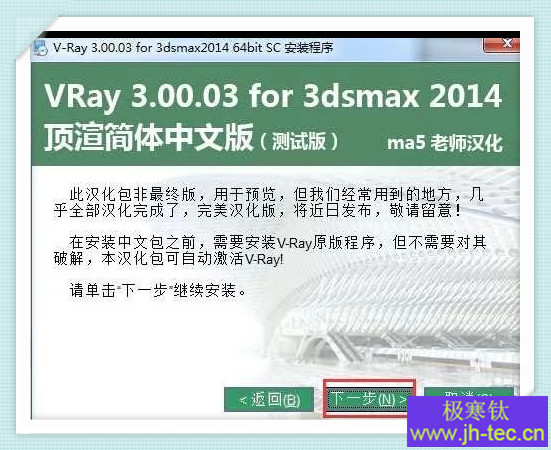
Task: Click the (测试版) label in banner
Action: tap(299, 141)
